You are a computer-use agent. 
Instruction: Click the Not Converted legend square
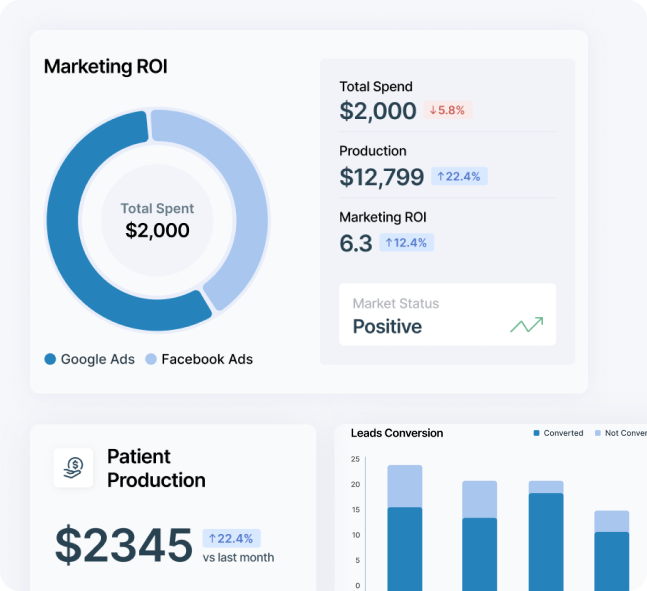coord(598,433)
